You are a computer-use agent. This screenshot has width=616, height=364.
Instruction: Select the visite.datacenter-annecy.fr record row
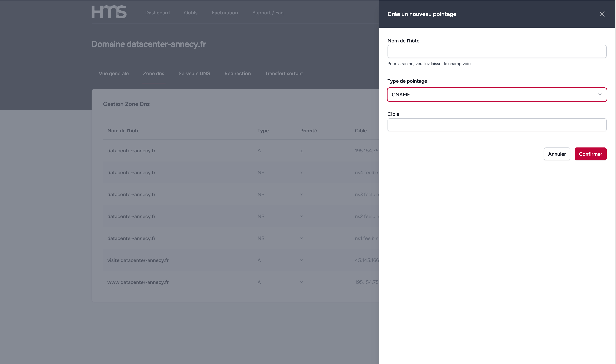[138, 260]
